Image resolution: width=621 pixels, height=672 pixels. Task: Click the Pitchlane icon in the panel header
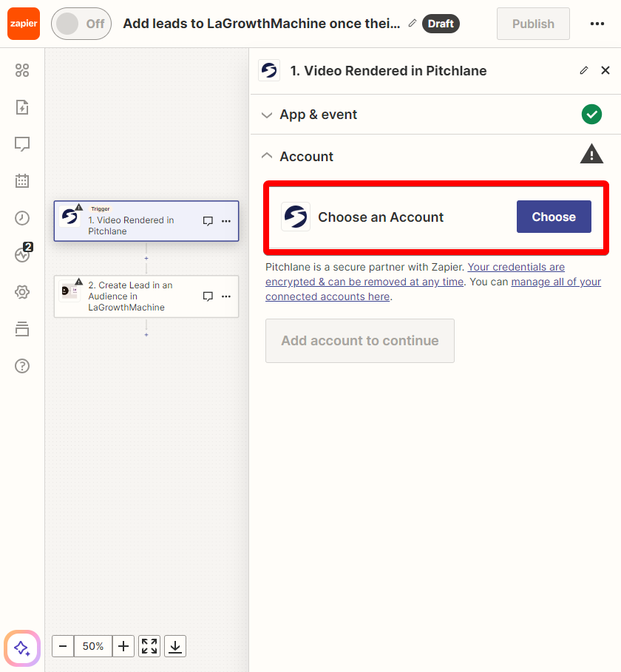[x=269, y=70]
